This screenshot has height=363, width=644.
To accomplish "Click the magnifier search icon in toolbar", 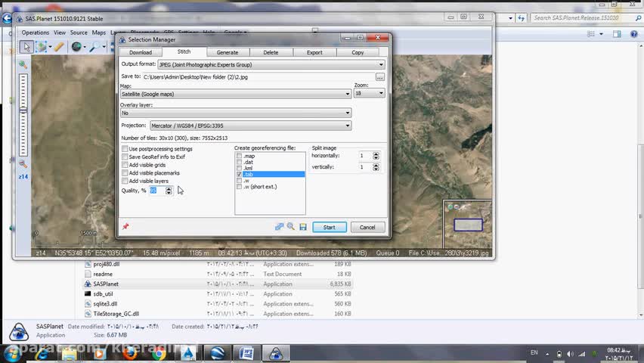I will pos(94,46).
